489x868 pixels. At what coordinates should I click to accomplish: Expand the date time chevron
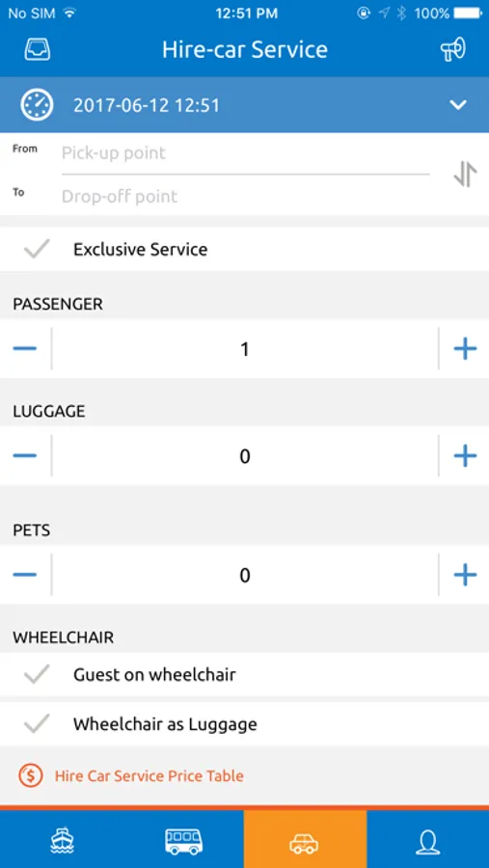pos(458,104)
